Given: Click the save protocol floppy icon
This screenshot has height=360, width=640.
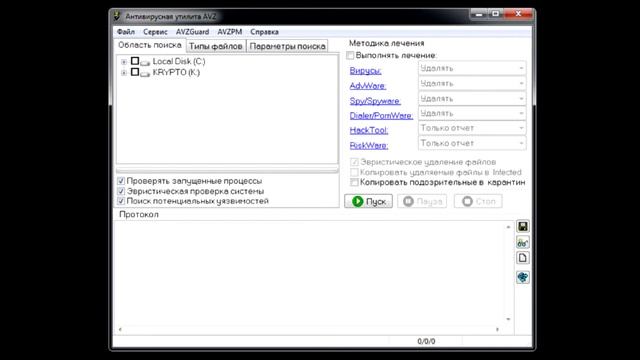Looking at the screenshot, I should 522,227.
